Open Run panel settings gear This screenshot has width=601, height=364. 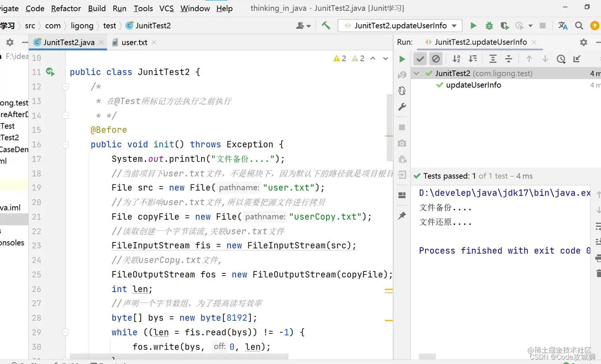tap(584, 42)
